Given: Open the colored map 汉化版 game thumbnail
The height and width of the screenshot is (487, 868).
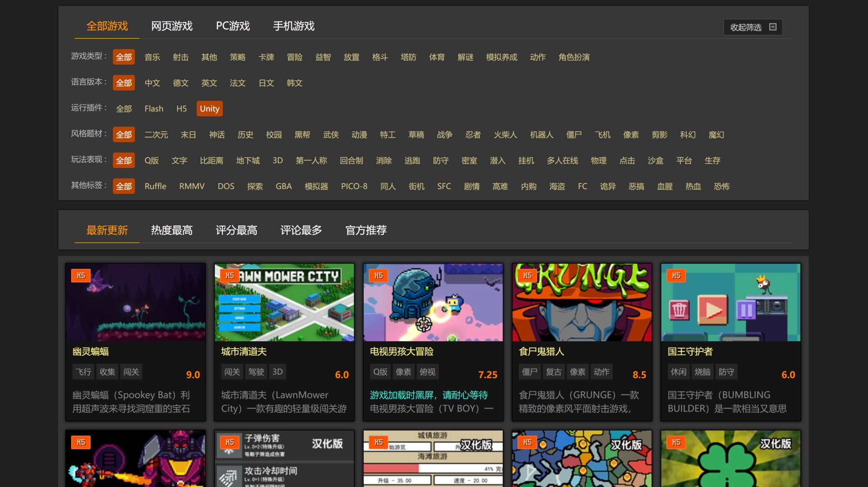Looking at the screenshot, I should [582, 459].
